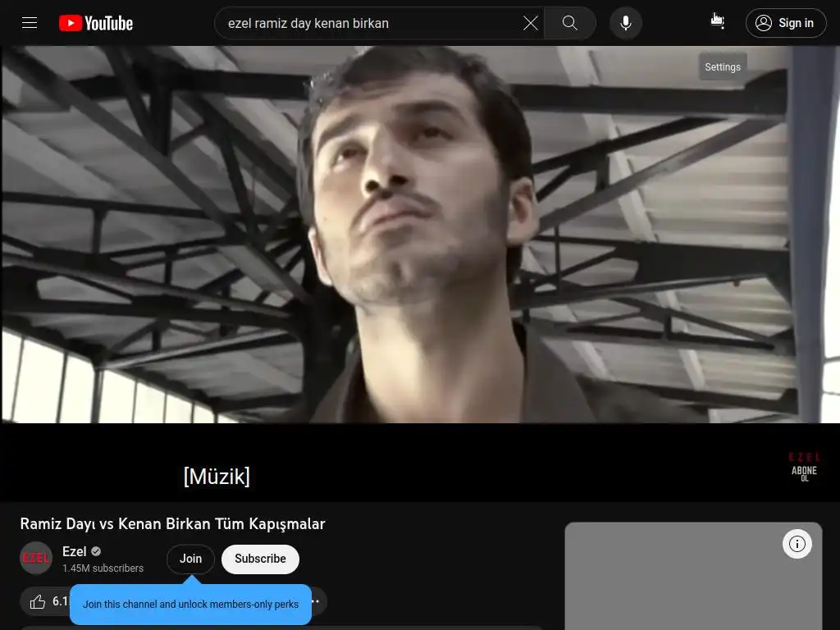Like the video with thumbs up
Viewport: 840px width, 630px height.
point(45,601)
